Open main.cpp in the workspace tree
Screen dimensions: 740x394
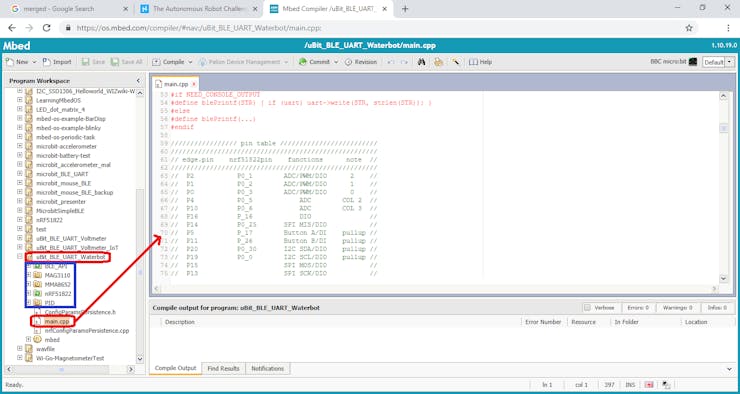[x=57, y=321]
